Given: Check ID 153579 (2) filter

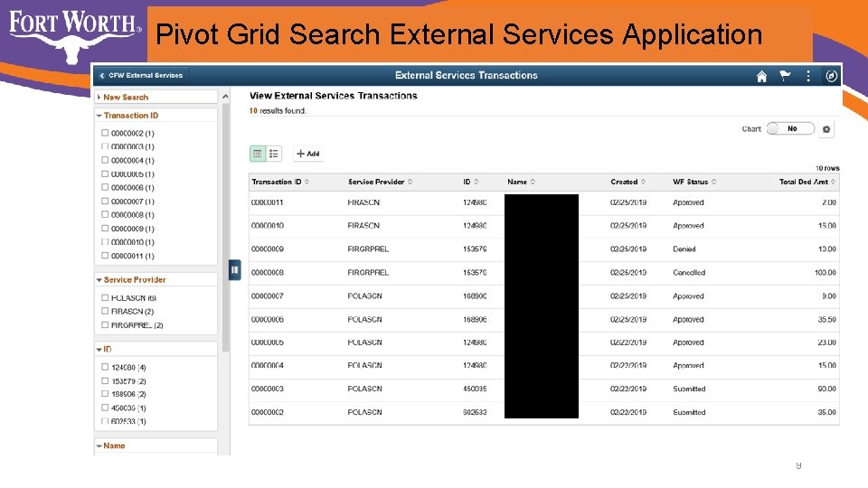Looking at the screenshot, I should tap(105, 380).
